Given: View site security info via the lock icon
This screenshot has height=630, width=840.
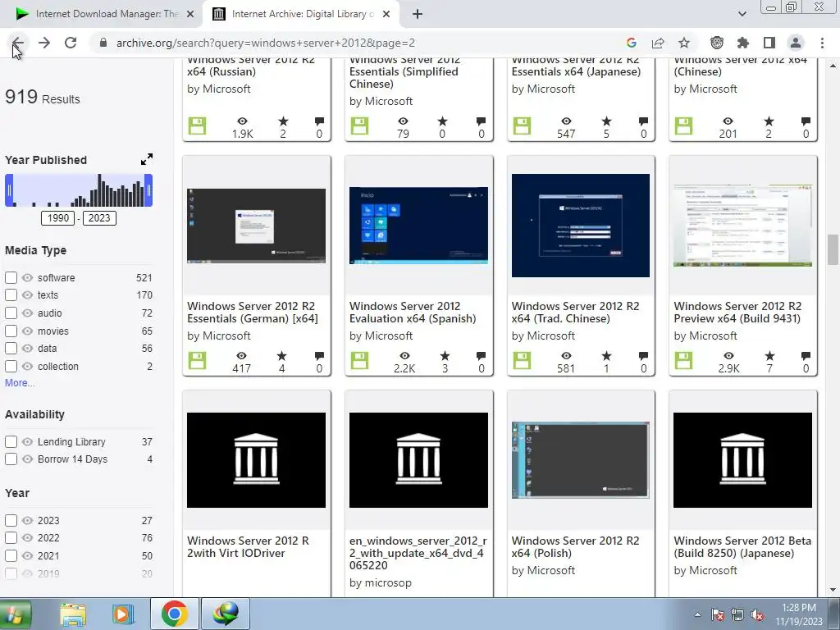Looking at the screenshot, I should coord(103,43).
